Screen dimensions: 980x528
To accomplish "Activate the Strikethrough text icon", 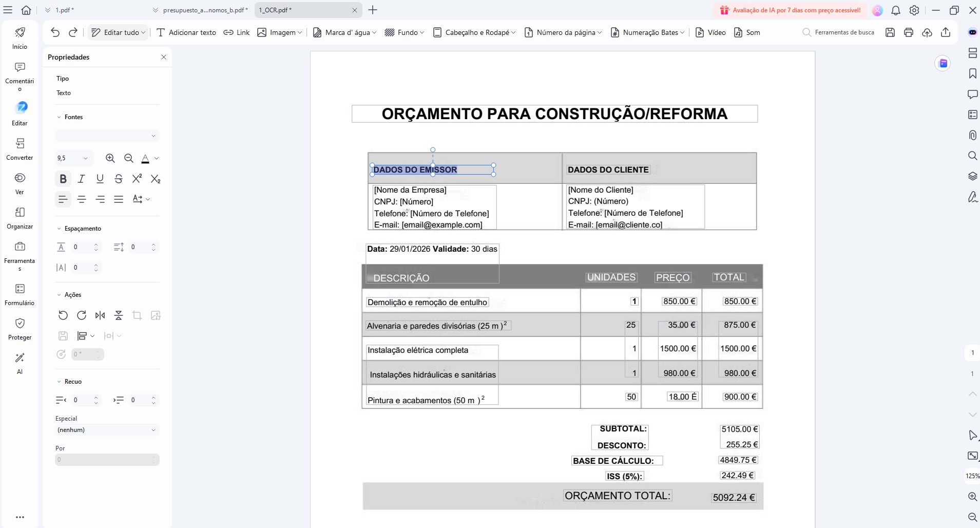I will click(x=119, y=179).
